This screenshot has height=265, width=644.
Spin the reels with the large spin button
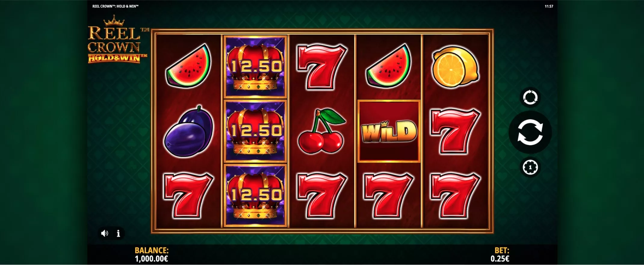[x=530, y=132]
